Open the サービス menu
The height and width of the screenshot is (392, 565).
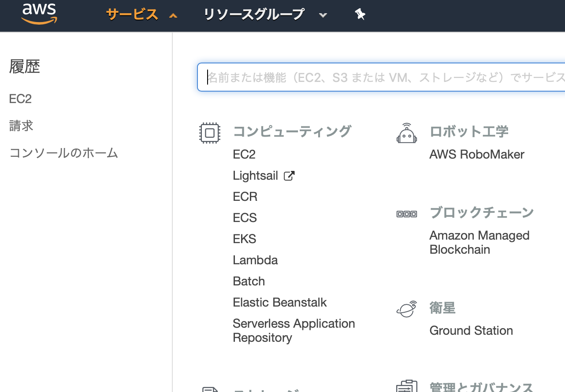pos(132,15)
